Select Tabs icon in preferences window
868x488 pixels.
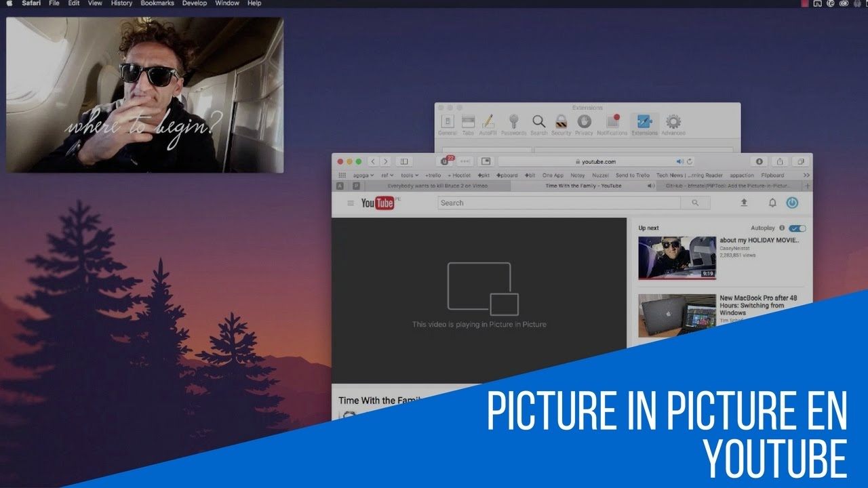pos(468,125)
